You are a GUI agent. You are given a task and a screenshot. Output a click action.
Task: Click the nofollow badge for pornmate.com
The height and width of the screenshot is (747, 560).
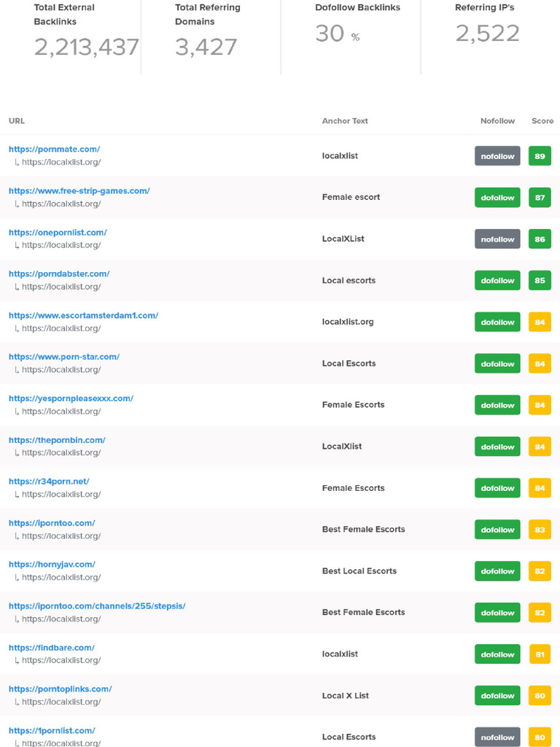click(497, 156)
